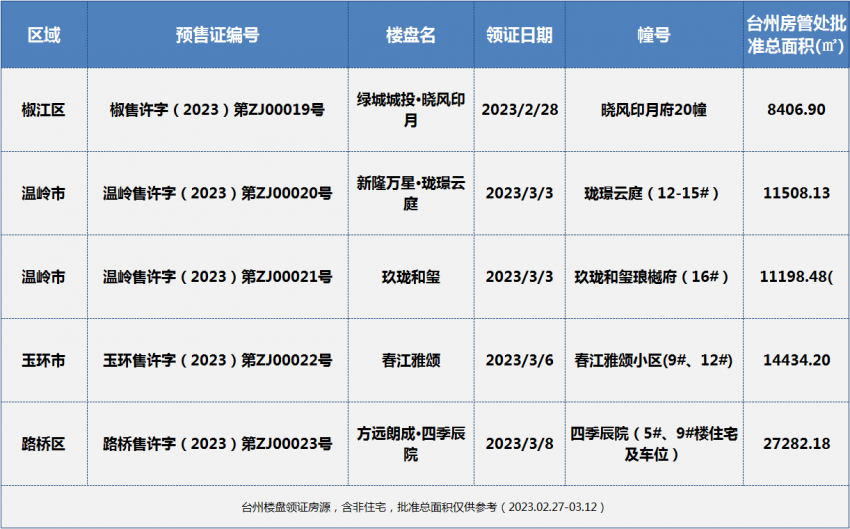Click the 领证日期 column header
This screenshot has height=529, width=850.
tap(519, 35)
